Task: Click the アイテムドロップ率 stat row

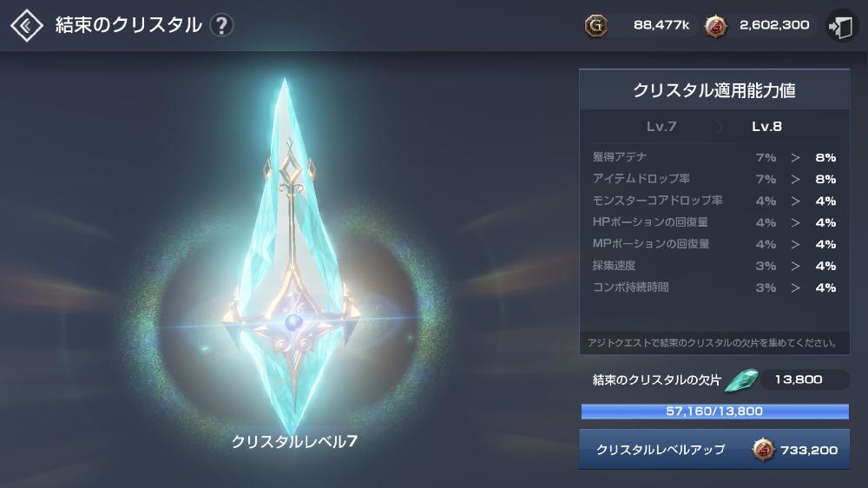Action: (714, 179)
